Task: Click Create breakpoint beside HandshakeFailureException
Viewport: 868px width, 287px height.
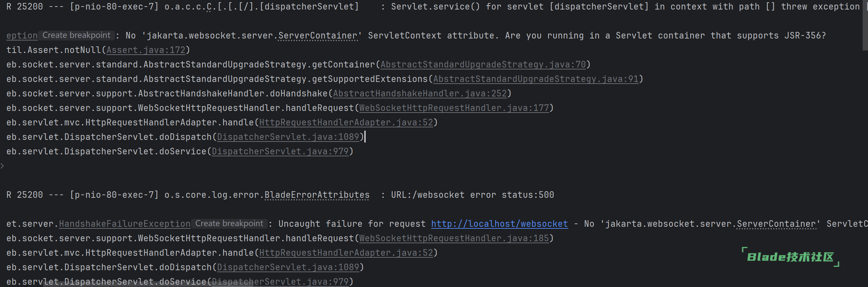Action: [229, 224]
